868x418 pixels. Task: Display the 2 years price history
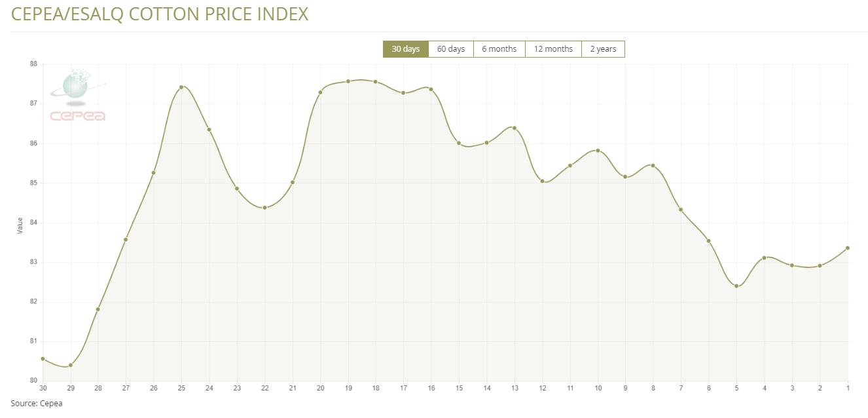603,49
